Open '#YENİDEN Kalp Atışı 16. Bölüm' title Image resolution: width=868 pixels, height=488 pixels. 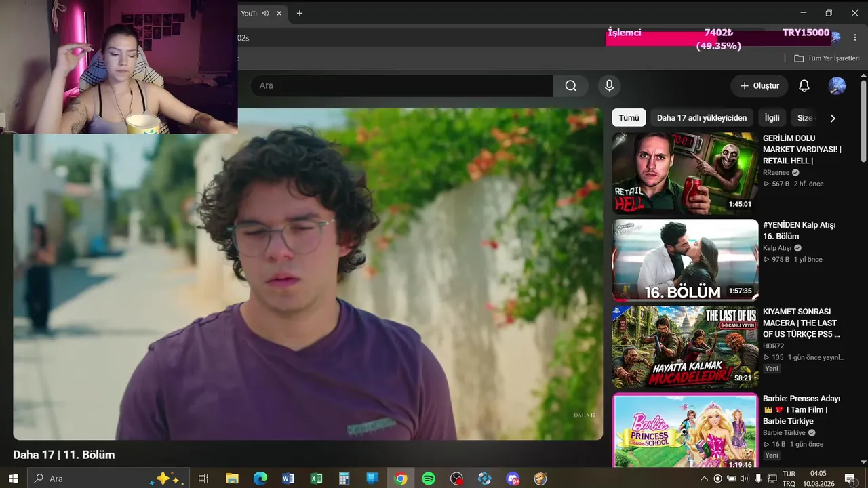[x=800, y=230]
